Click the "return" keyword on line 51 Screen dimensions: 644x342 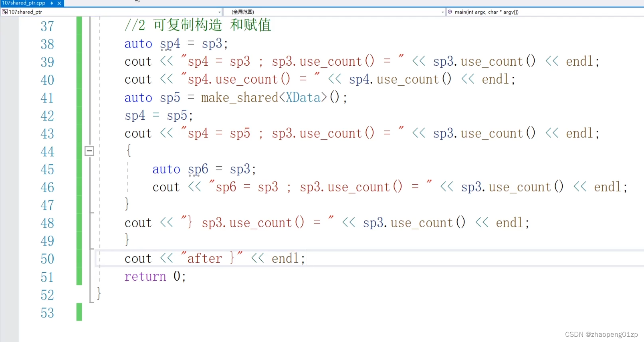145,276
